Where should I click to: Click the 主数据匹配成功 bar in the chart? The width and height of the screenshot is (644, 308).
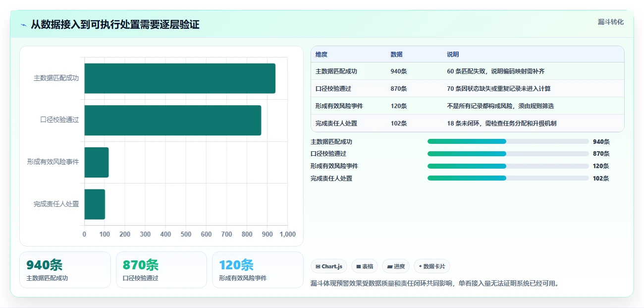coord(180,78)
